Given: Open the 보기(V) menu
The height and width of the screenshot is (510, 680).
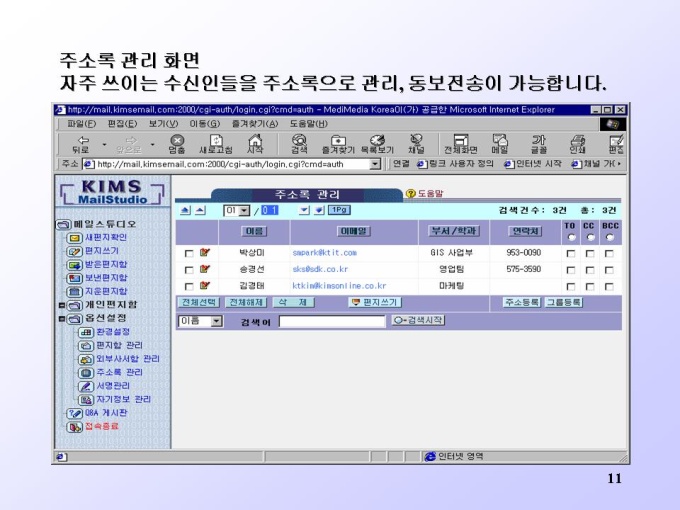Looking at the screenshot, I should pos(163,124).
